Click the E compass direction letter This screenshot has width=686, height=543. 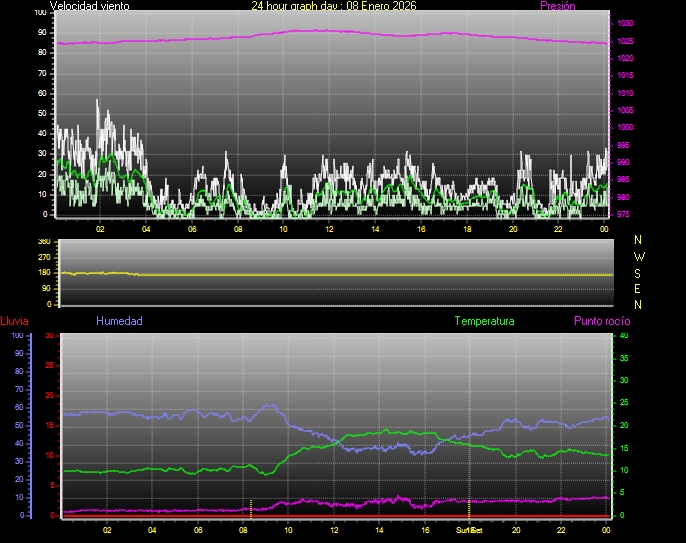[x=639, y=288]
